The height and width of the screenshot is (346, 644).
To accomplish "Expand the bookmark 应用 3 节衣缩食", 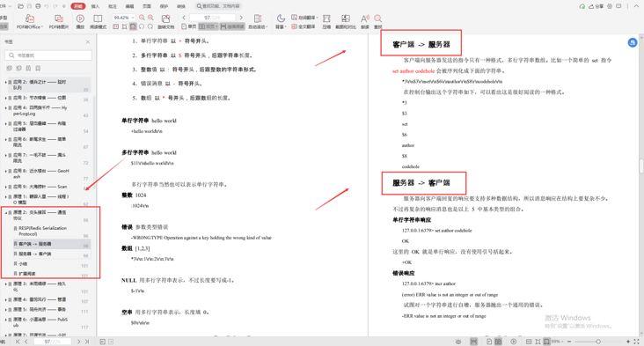I will [x=6, y=99].
